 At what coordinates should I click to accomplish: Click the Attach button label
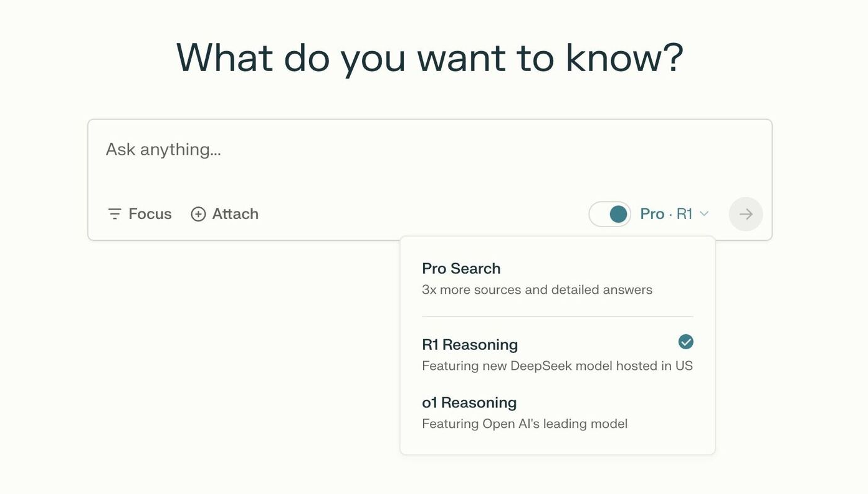pyautogui.click(x=236, y=214)
